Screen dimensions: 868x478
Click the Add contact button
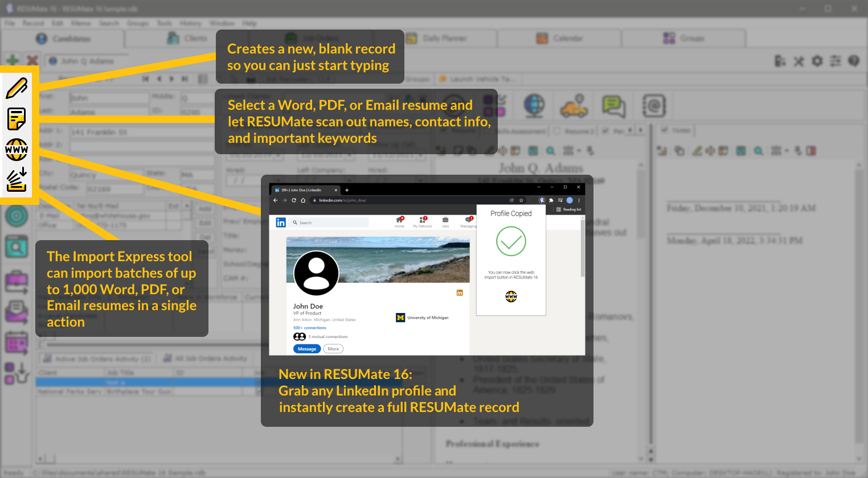click(205, 209)
